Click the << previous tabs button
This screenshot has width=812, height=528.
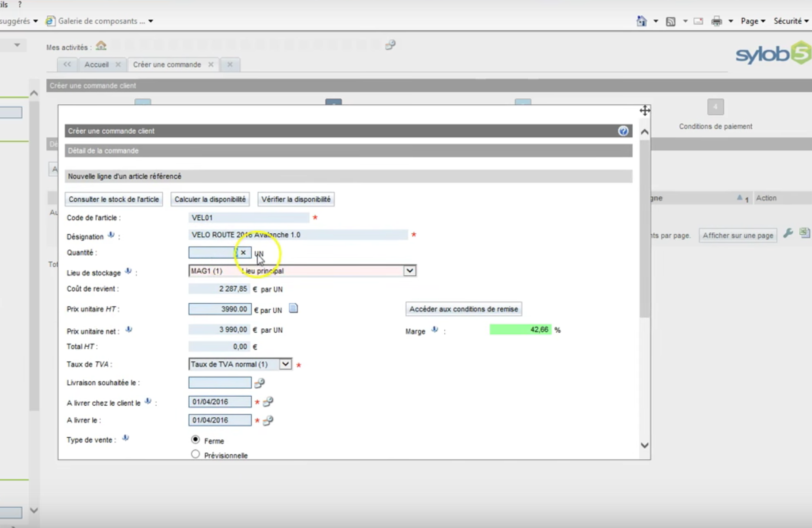[x=67, y=65]
